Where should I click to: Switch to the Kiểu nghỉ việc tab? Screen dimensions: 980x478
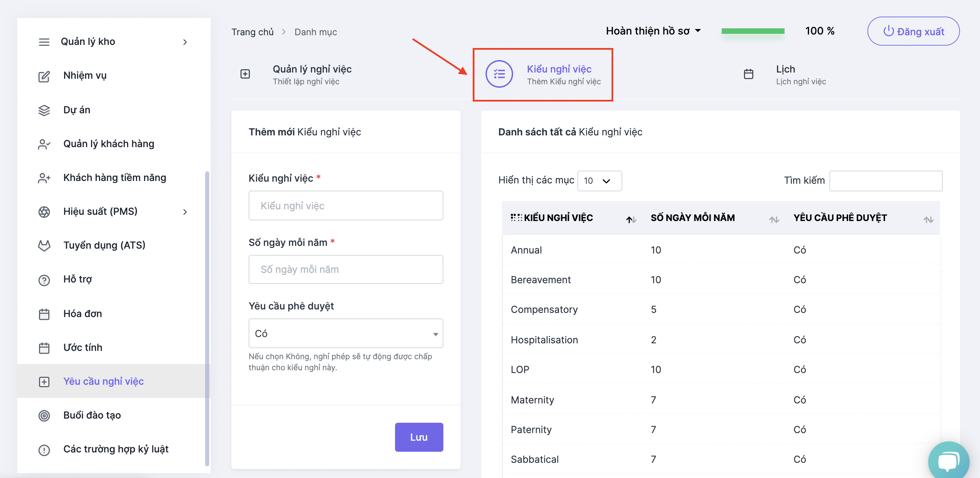point(543,74)
